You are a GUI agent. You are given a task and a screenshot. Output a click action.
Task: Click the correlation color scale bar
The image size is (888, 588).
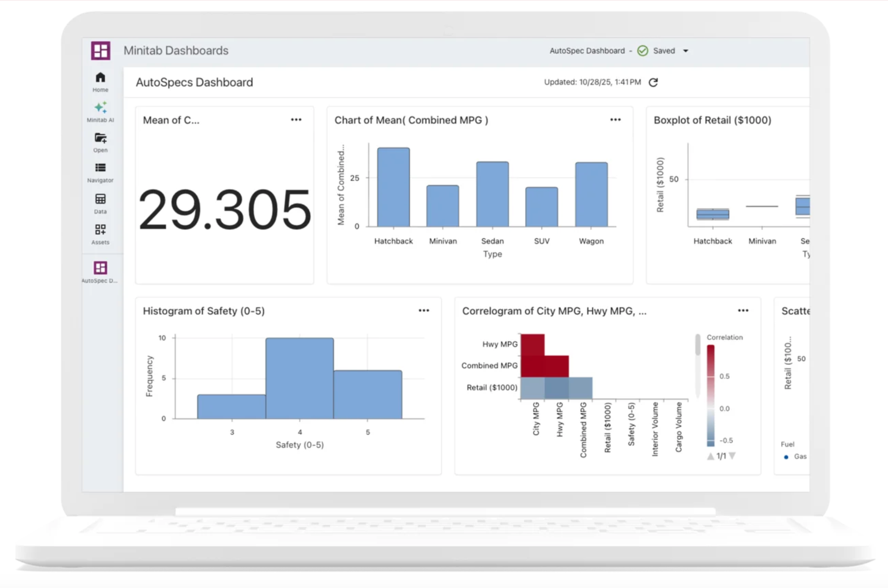(x=711, y=395)
